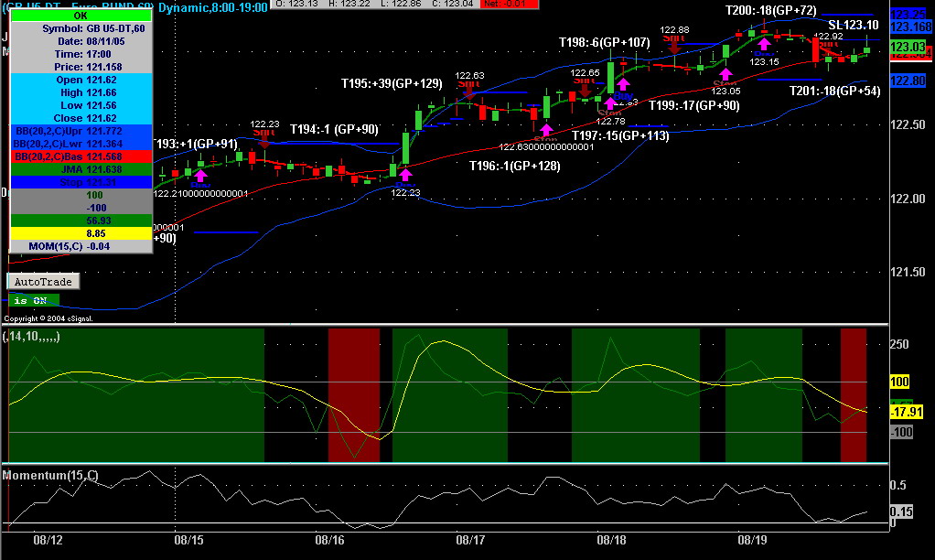Viewport: 935px width, 560px height.
Task: Click trade label 'T194:-1 (GP+90)'
Action: pyautogui.click(x=334, y=129)
